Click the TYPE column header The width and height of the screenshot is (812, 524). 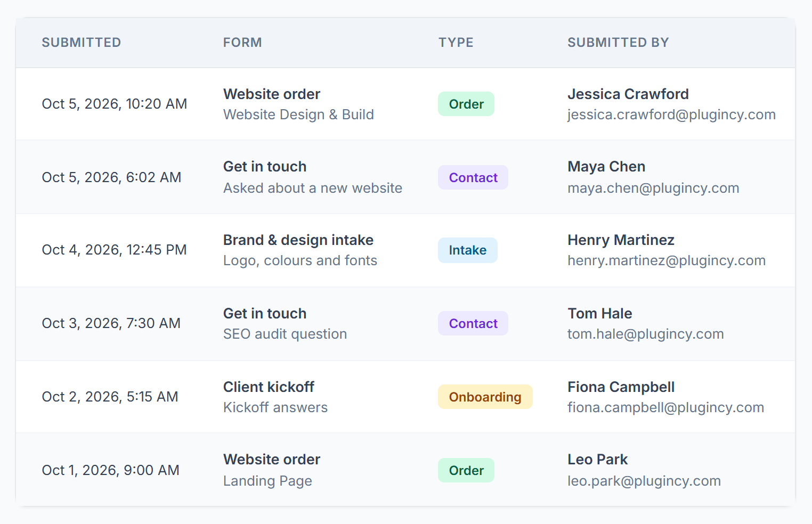pos(456,43)
